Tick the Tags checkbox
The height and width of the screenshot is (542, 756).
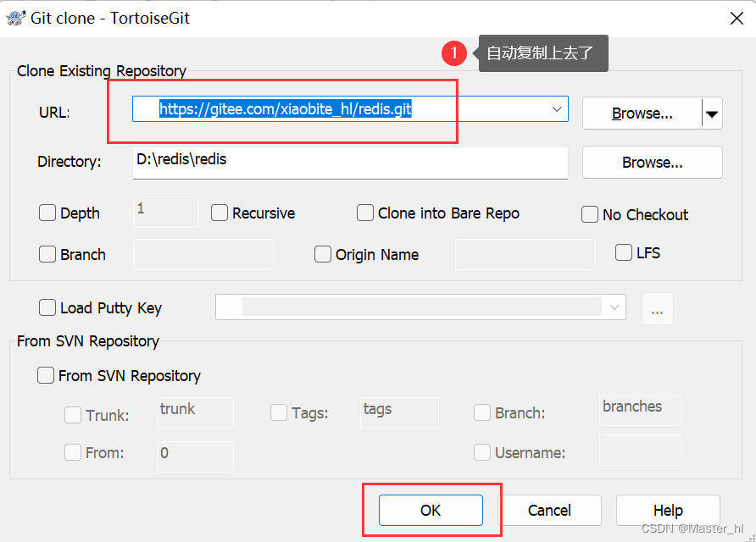(279, 412)
